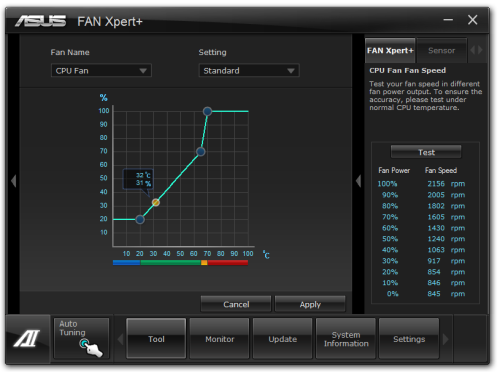Screen dimensions: 500x372
Task: Select the curve point at 20°C 20%
Action: tap(140, 219)
